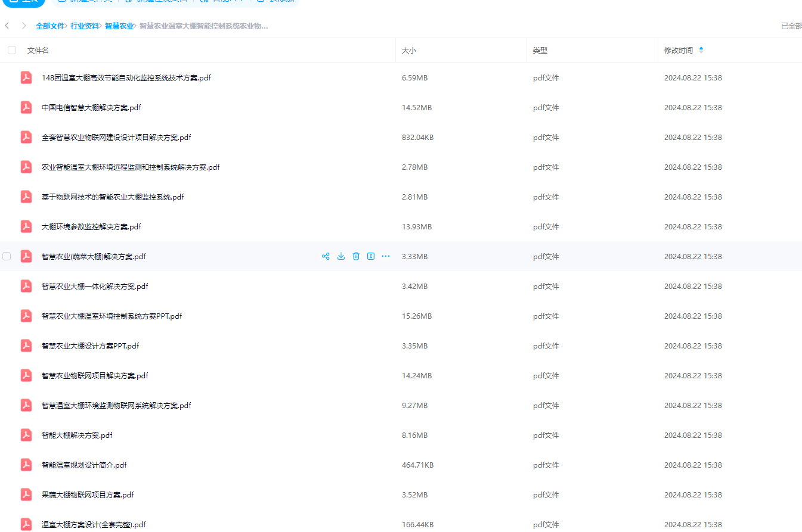Delete 智慧农业(蔬菜大棚)解决方案.pdf using the trash icon
This screenshot has height=532, width=802.
click(x=356, y=256)
